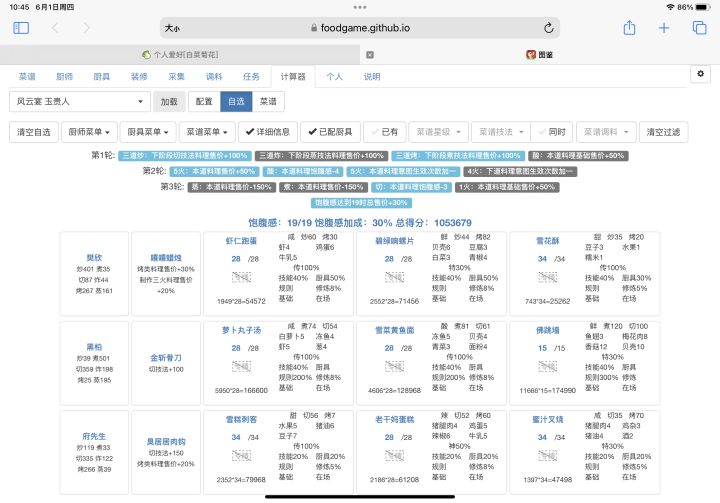
Task: Open recipe 蜜汁叉烧
Action: point(547,419)
